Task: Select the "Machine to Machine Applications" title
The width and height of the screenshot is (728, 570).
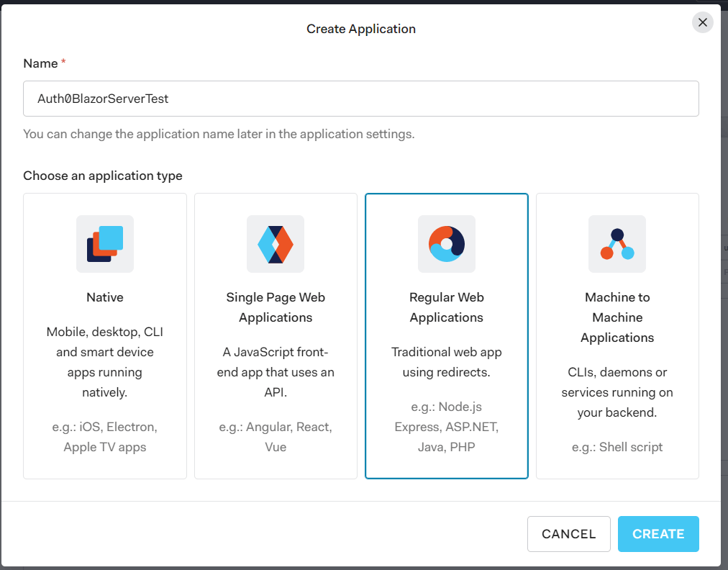Action: [617, 317]
